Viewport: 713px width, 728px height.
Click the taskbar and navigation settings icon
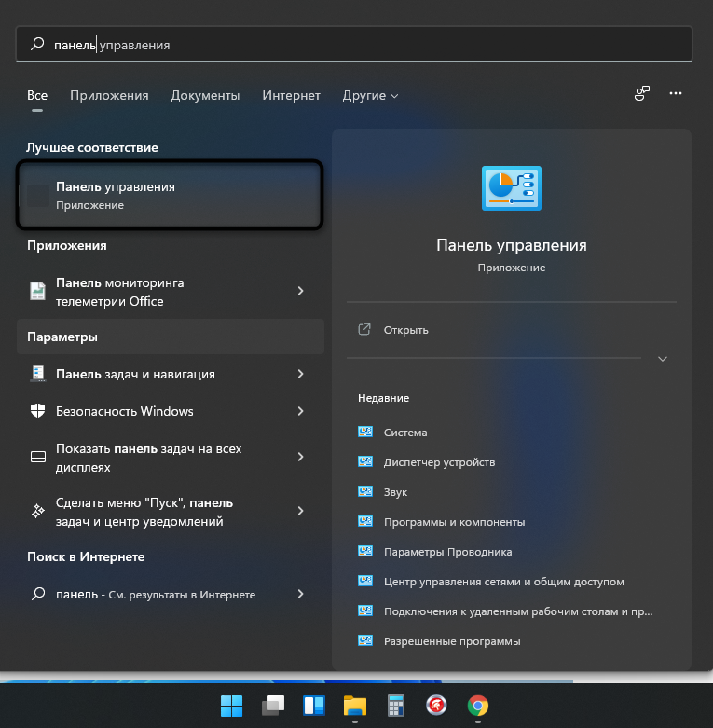tap(37, 374)
